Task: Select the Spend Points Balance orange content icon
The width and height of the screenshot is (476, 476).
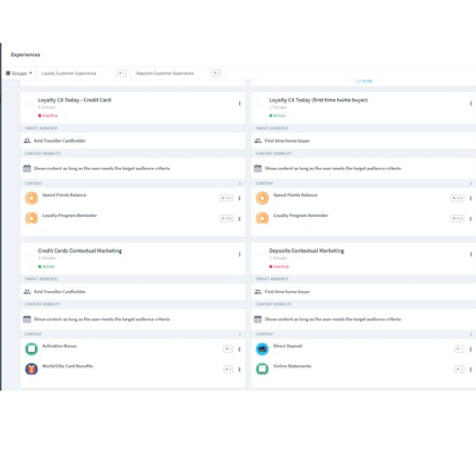Action: [31, 198]
